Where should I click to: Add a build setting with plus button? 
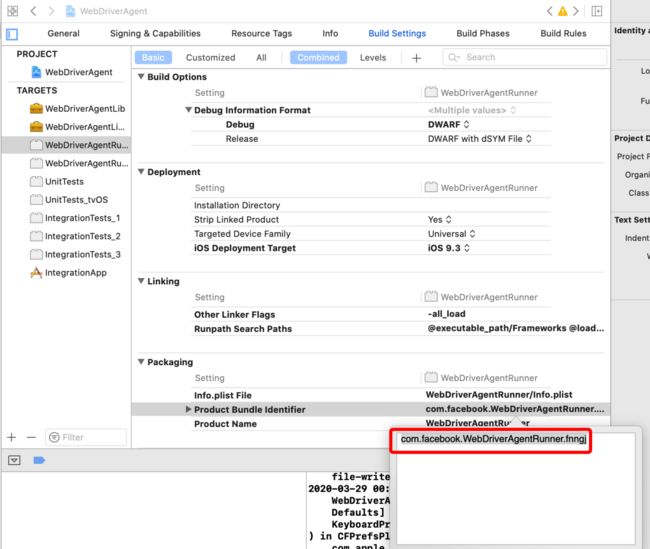[x=417, y=58]
